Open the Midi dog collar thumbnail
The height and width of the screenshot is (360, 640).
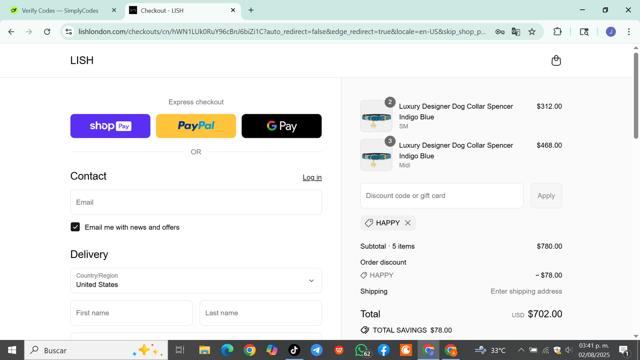pyautogui.click(x=376, y=155)
